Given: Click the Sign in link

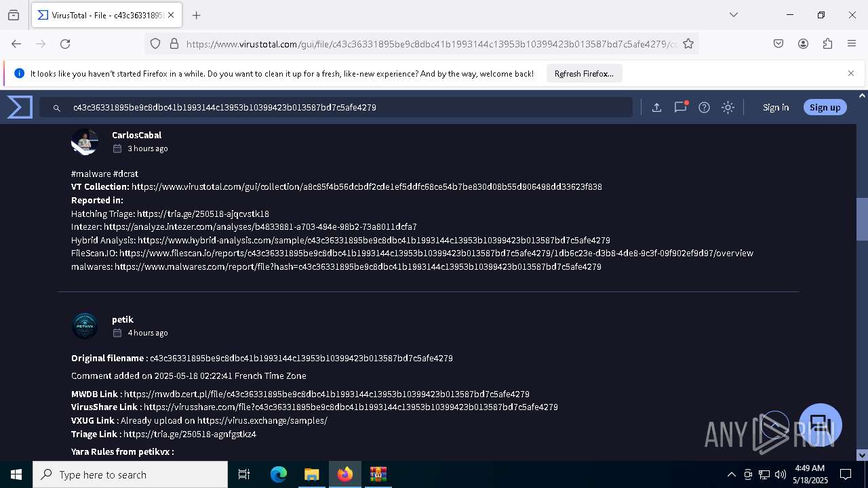Looking at the screenshot, I should [776, 107].
